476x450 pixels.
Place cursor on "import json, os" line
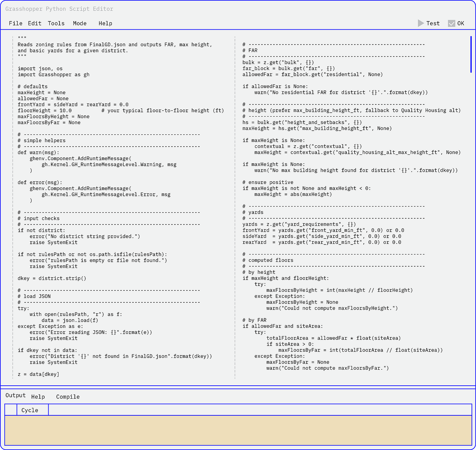tap(40, 69)
